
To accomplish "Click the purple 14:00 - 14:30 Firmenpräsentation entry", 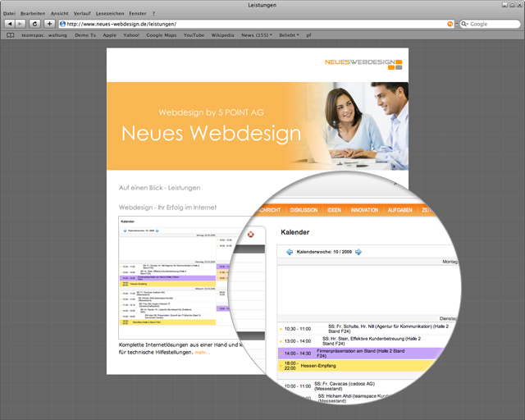I will tap(362, 354).
